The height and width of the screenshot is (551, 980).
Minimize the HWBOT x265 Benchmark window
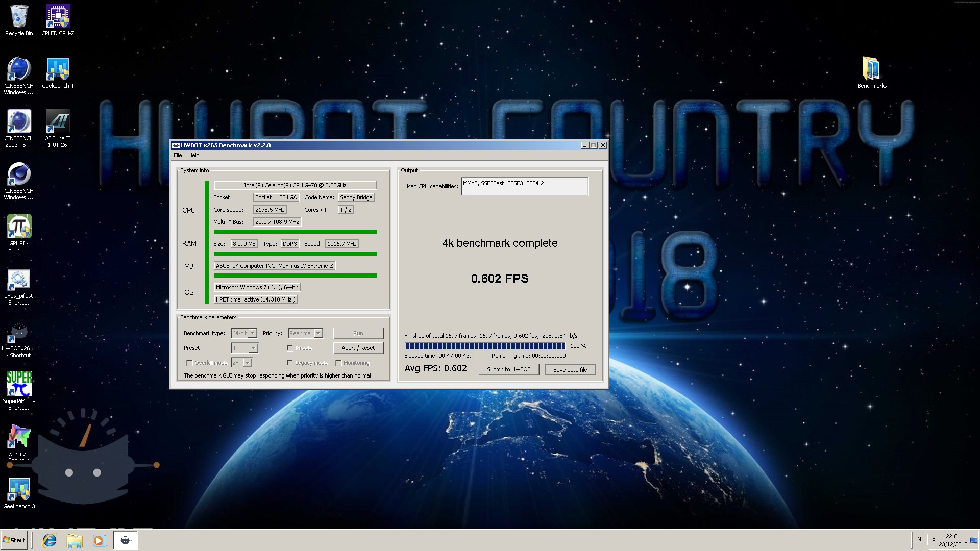585,145
